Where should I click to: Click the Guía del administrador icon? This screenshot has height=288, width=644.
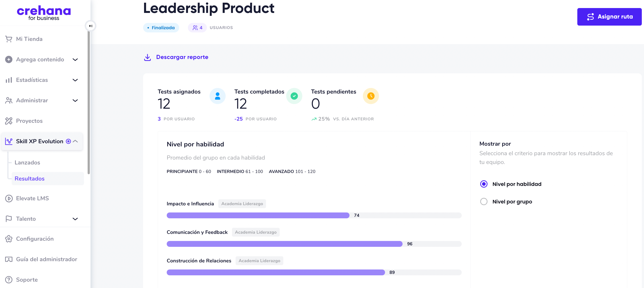tap(9, 259)
